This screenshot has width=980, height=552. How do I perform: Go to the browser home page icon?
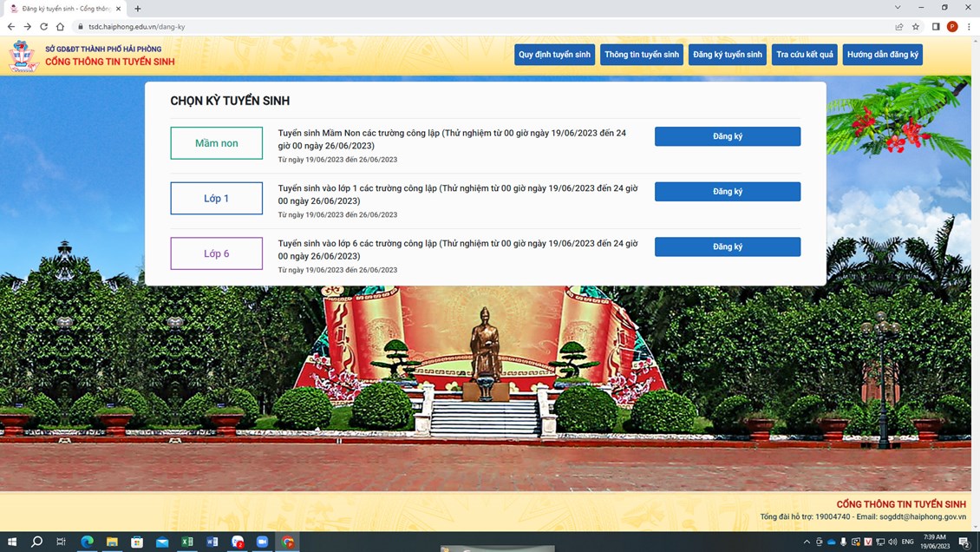click(60, 27)
